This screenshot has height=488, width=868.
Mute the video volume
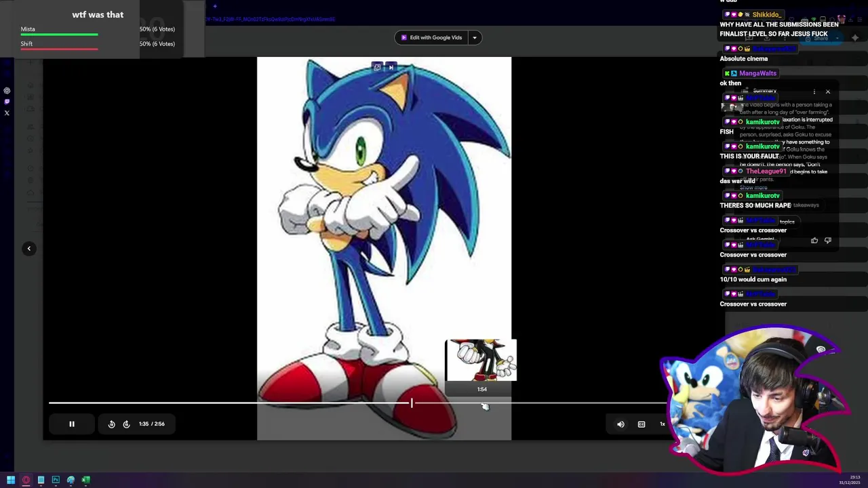620,424
